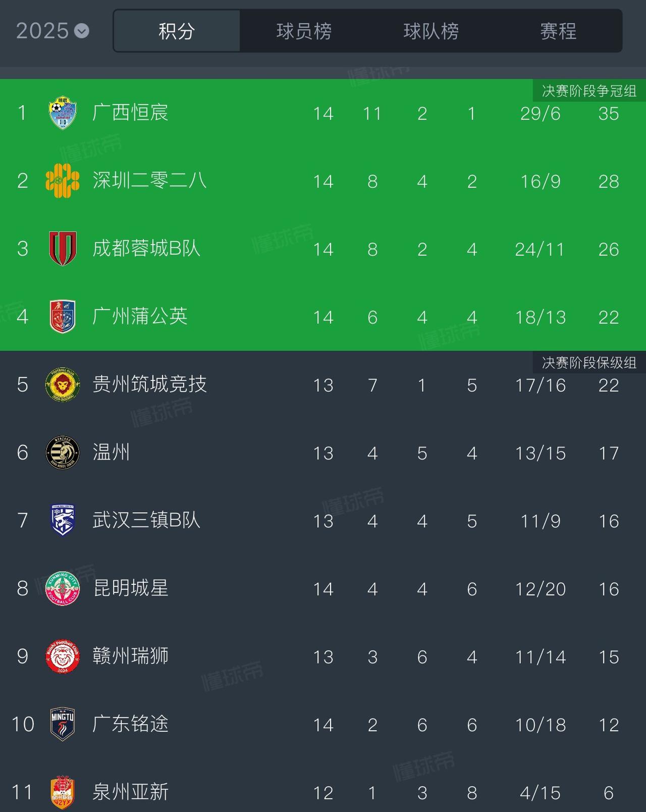Click the 广西恒宸 team crest
The image size is (646, 812).
(x=63, y=113)
